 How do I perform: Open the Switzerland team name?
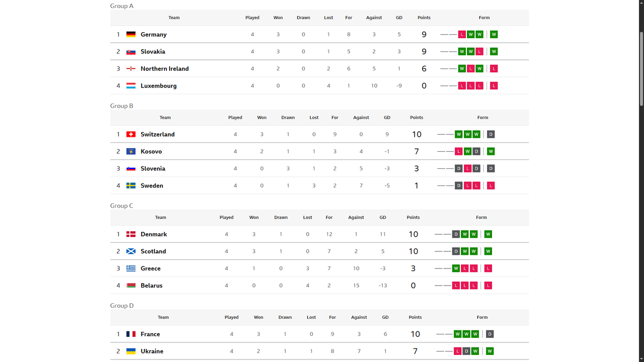point(157,134)
